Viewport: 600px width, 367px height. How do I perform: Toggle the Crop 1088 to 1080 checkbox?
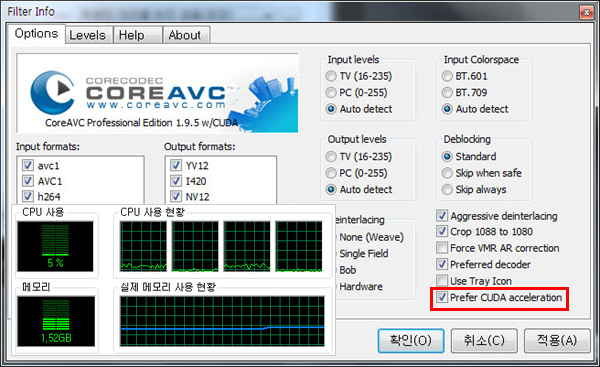point(442,232)
